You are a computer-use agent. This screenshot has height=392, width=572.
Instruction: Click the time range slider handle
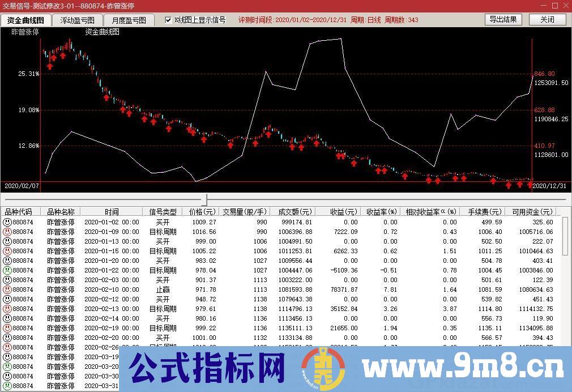(x=204, y=199)
